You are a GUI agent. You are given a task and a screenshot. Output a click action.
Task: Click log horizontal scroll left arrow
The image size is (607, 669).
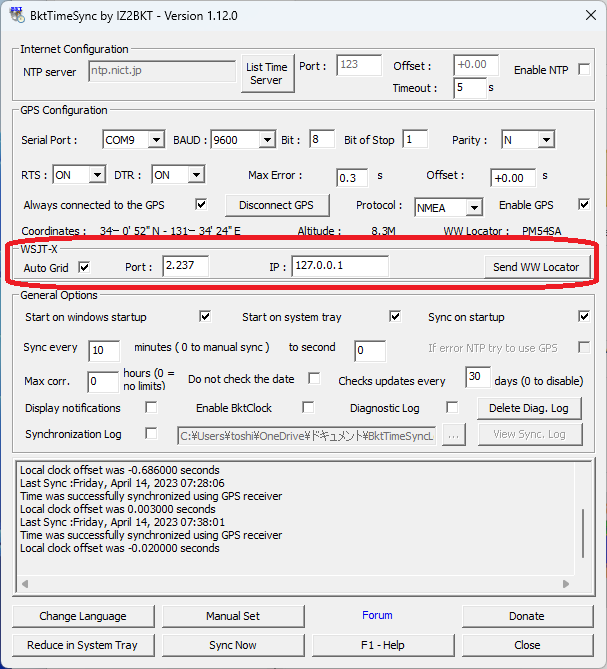[x=25, y=584]
